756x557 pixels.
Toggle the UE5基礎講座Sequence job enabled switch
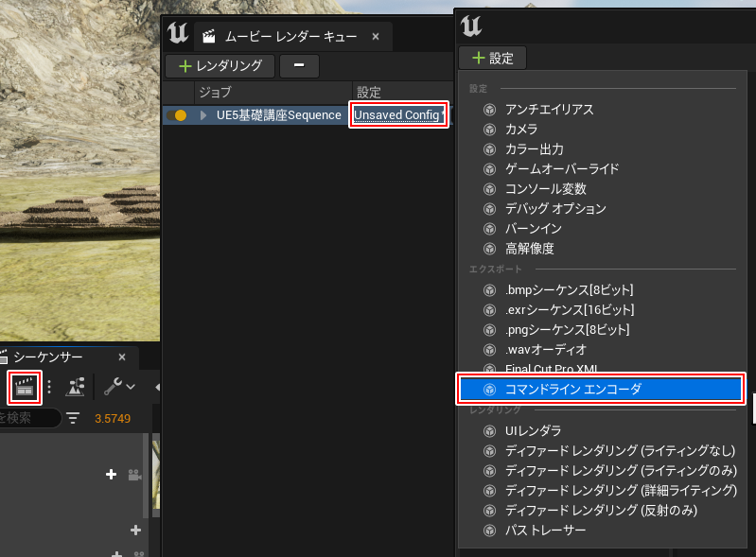tap(176, 115)
